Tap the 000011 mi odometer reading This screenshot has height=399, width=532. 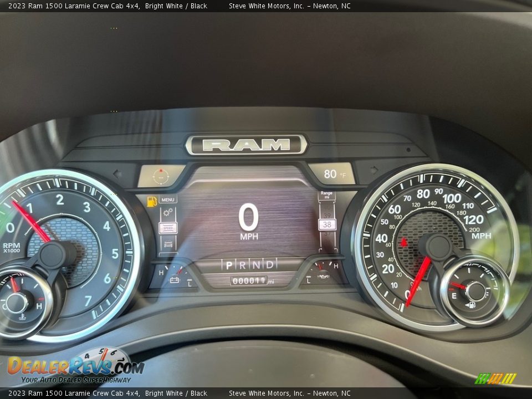[252, 281]
